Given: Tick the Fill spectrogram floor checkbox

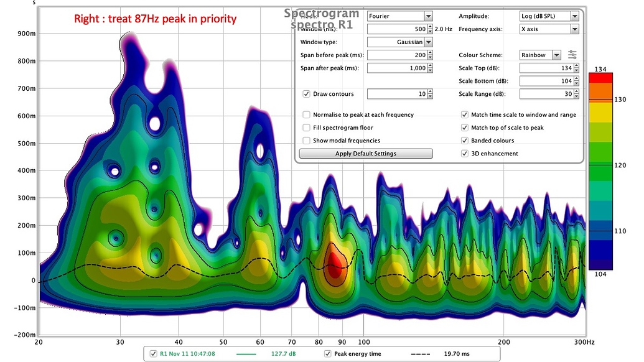Looking at the screenshot, I should tap(306, 128).
